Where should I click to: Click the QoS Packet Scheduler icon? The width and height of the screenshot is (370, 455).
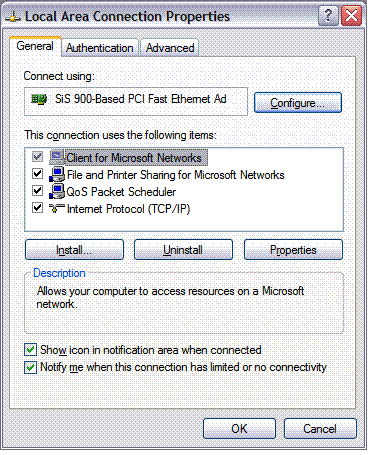pos(57,191)
